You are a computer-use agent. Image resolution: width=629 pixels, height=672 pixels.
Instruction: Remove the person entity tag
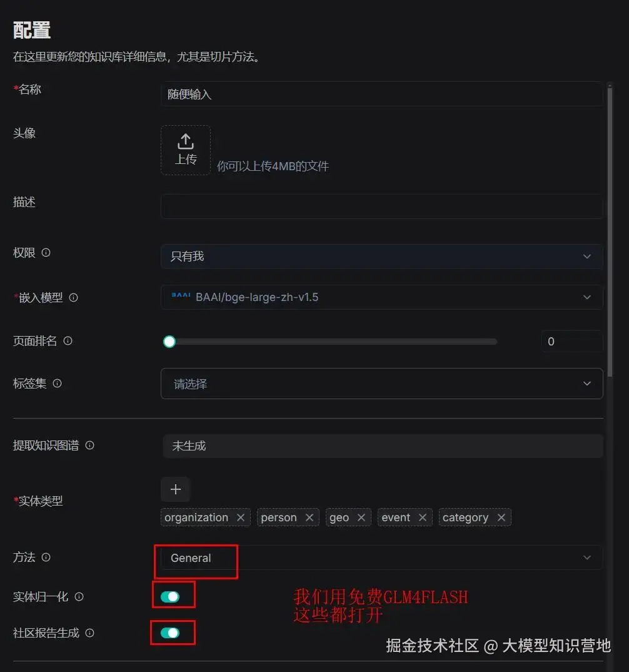pos(309,517)
